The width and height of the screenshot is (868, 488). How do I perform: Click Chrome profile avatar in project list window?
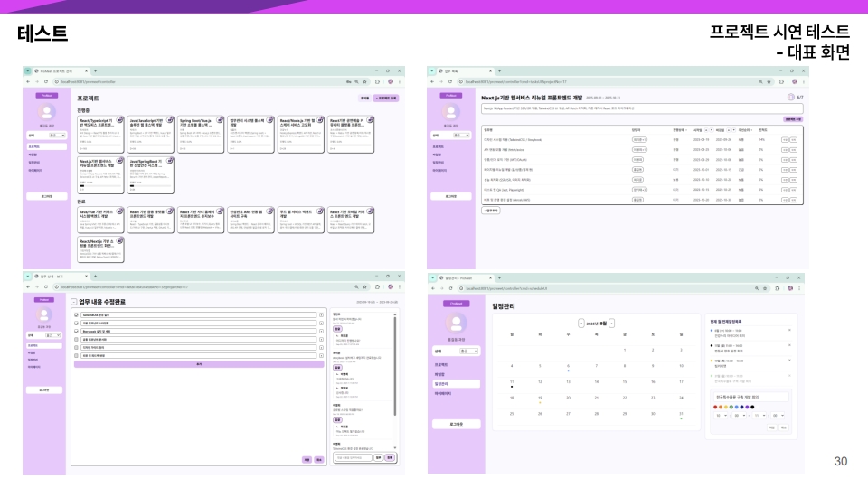click(391, 82)
